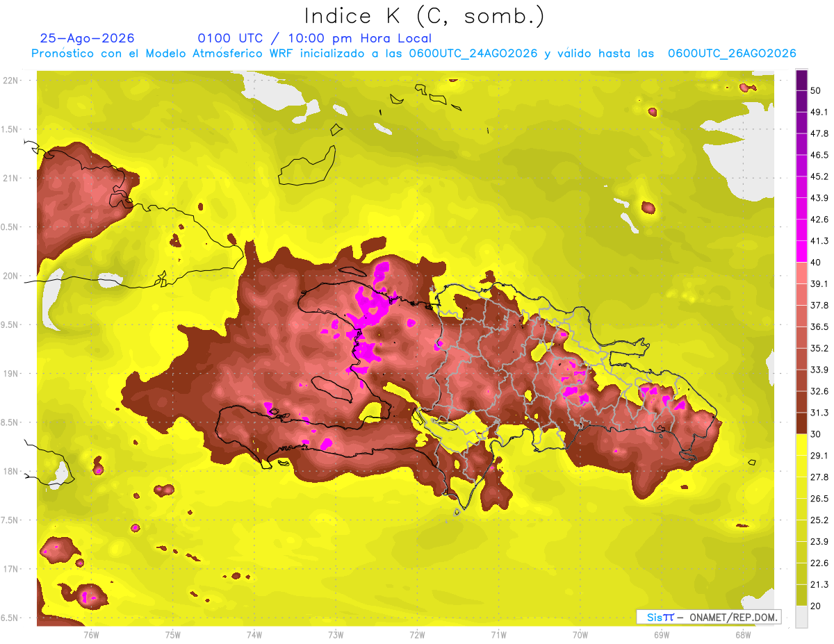Screen dimensions: 834x644
Task: Click the longitude axis label "70W"
Action: 580,634
